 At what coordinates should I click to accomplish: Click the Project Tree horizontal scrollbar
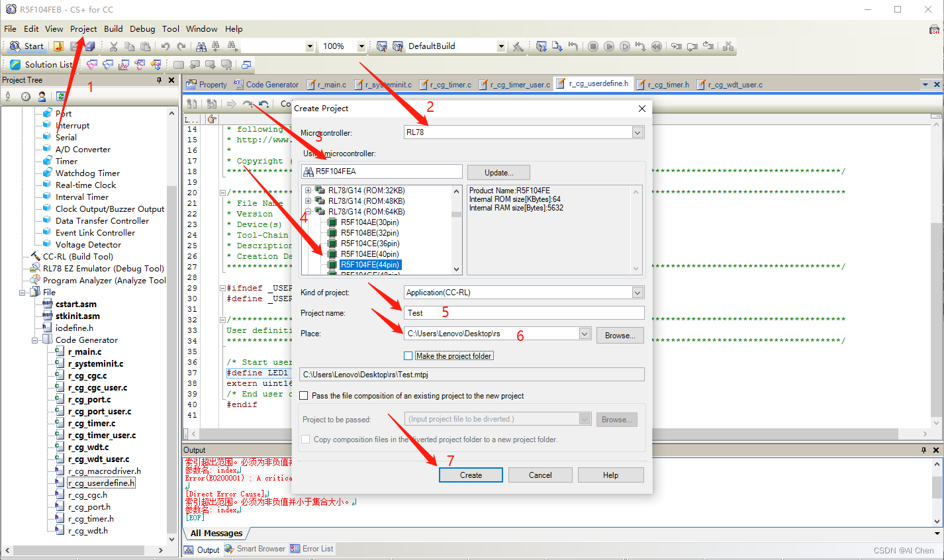84,550
